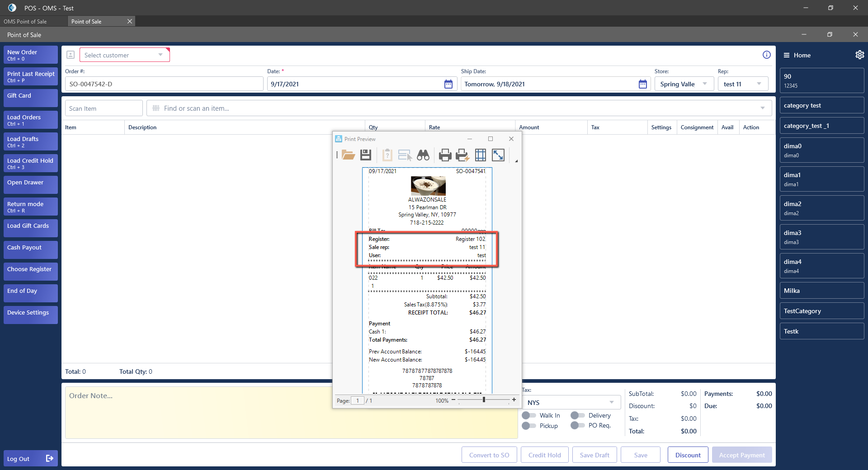Click the binoculars Search icon
This screenshot has width=868, height=470.
click(x=423, y=155)
